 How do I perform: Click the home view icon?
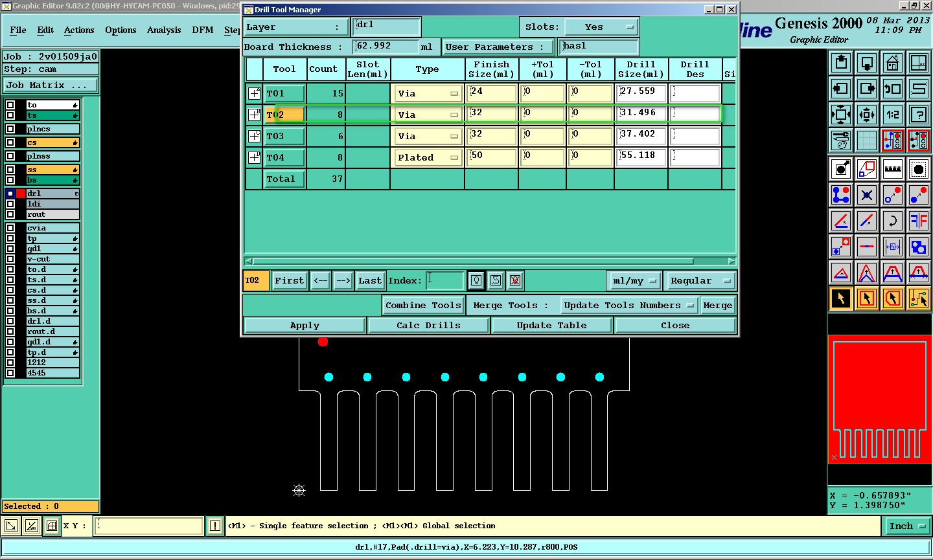click(892, 63)
